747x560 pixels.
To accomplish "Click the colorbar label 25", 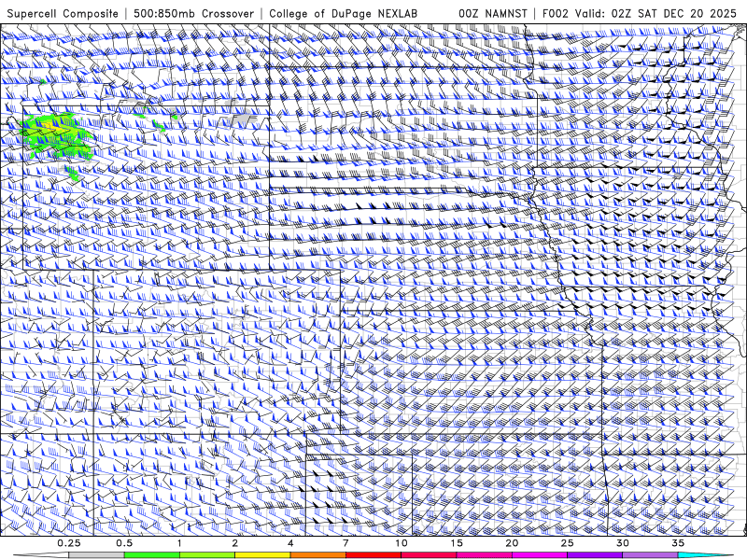I will tap(567, 543).
